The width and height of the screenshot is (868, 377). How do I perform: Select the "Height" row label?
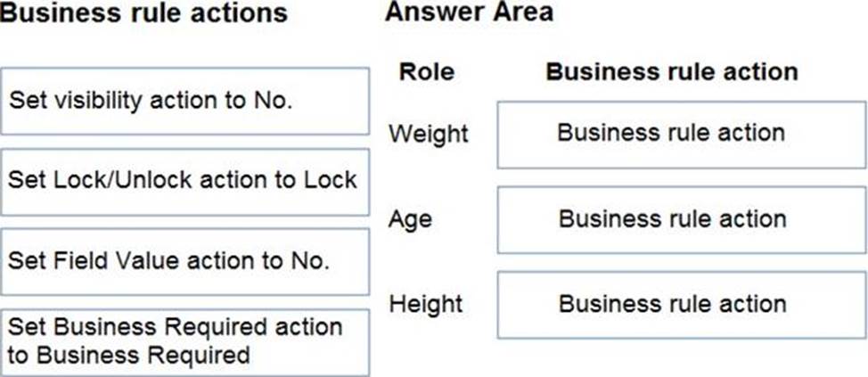425,305
